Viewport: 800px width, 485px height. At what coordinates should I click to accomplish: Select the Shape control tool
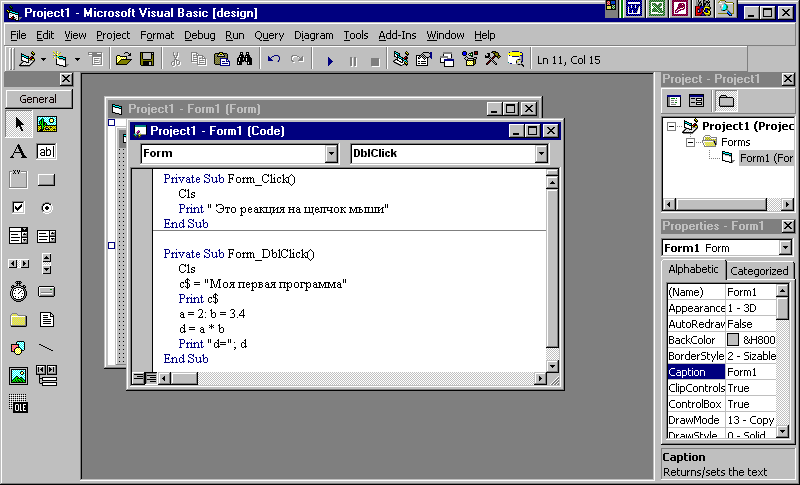pos(18,348)
